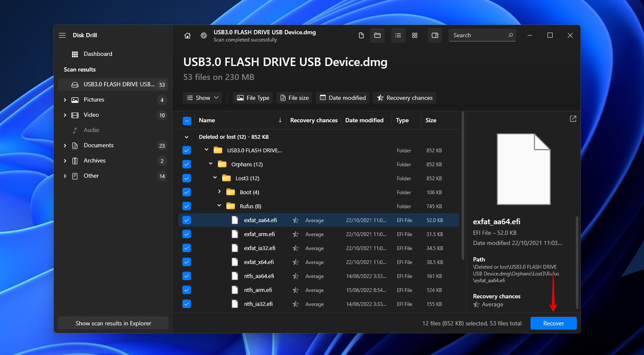
Task: Click the Archives category icon
Action: pos(75,161)
